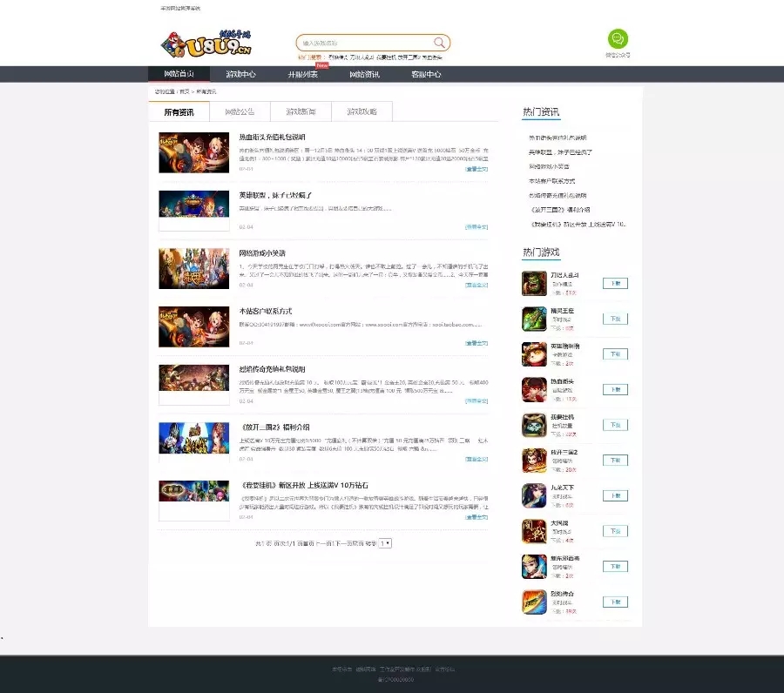
Task: Switch to the 游戏攻略 tab
Action: 362,112
